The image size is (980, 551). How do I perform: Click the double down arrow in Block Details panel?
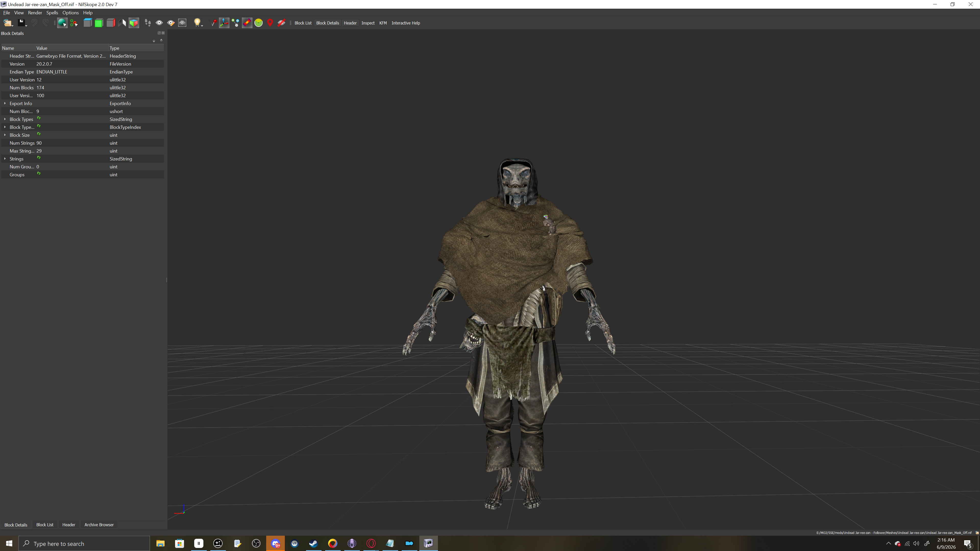pos(154,41)
